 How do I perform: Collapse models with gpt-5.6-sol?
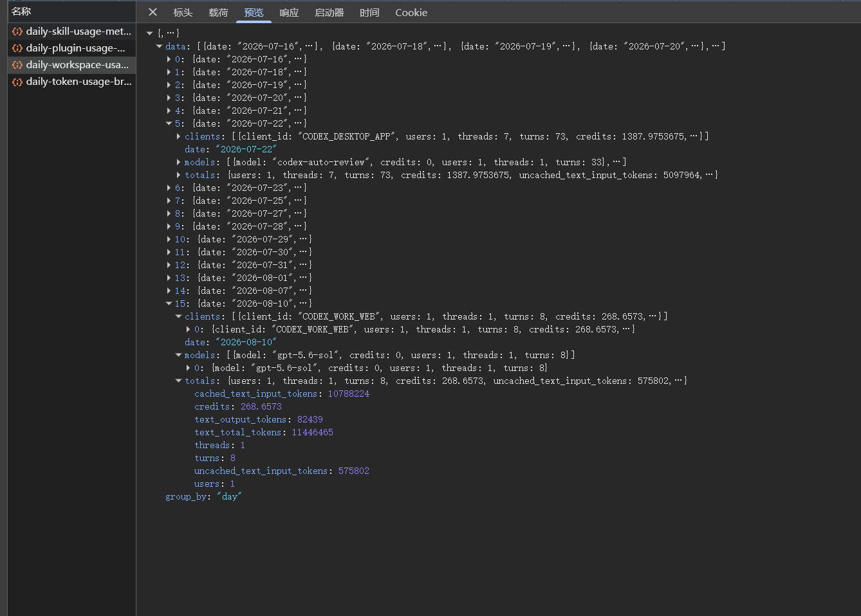pyautogui.click(x=179, y=355)
